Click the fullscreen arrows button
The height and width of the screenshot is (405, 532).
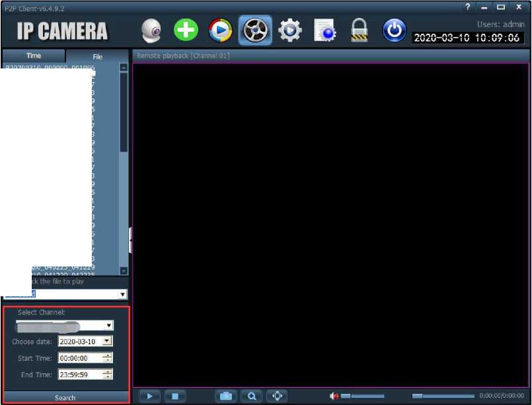point(278,396)
